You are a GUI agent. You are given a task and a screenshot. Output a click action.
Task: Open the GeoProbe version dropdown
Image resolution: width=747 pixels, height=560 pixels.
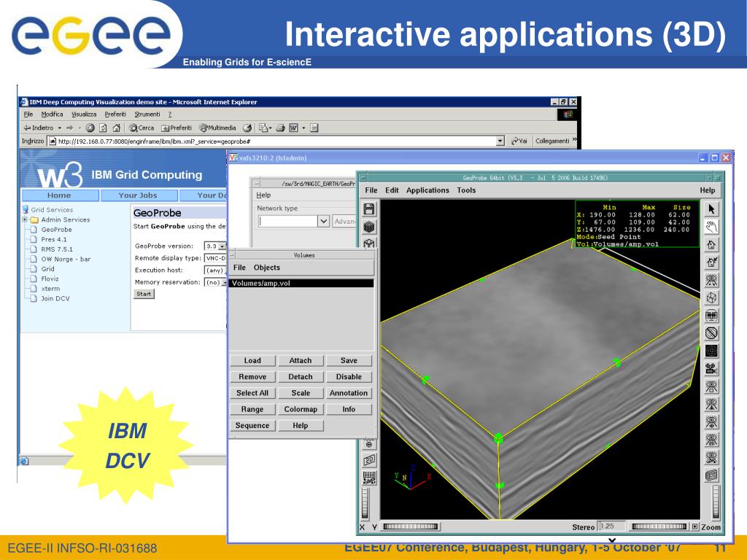tap(222, 246)
